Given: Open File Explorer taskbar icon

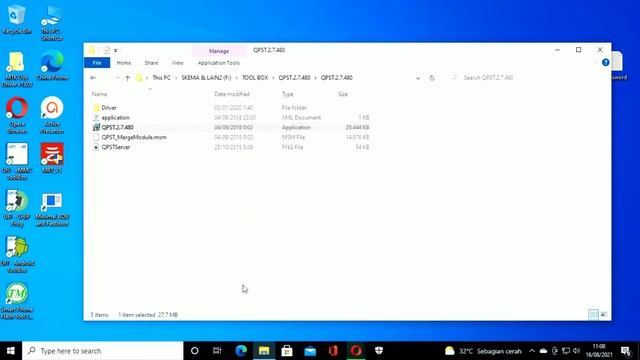Looking at the screenshot, I should [264, 351].
